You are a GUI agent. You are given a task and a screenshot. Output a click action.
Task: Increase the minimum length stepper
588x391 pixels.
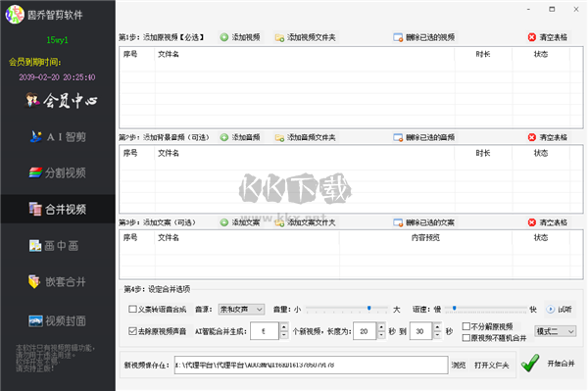click(x=381, y=327)
